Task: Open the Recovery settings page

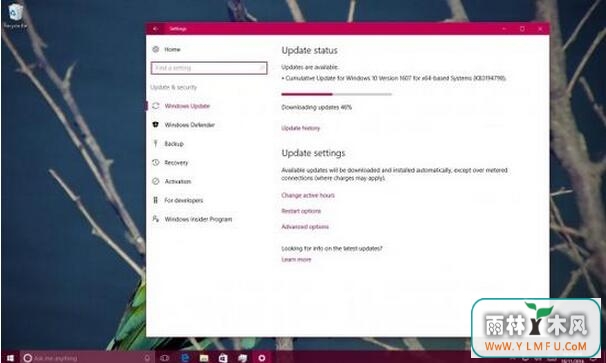Action: tap(176, 163)
